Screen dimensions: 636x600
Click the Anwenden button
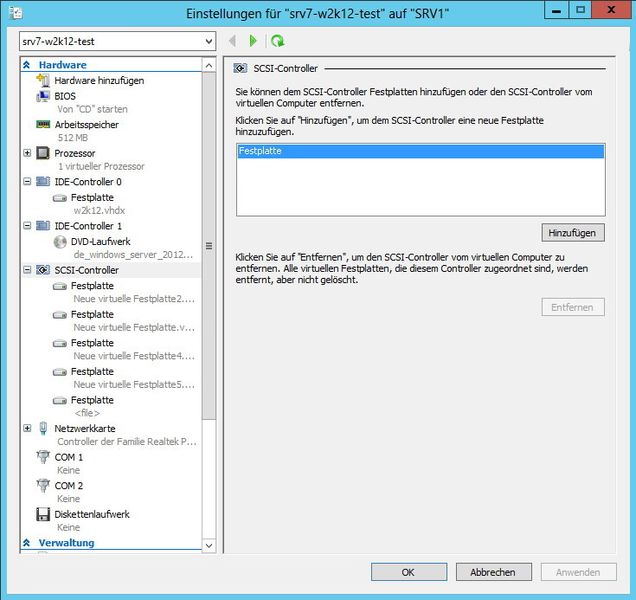pos(578,572)
